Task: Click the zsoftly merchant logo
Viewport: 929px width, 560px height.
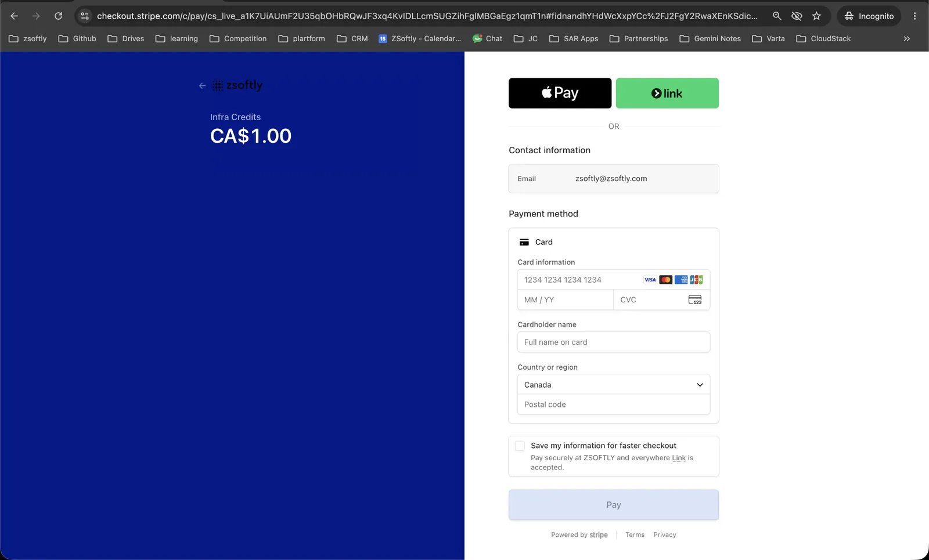Action: pos(237,85)
